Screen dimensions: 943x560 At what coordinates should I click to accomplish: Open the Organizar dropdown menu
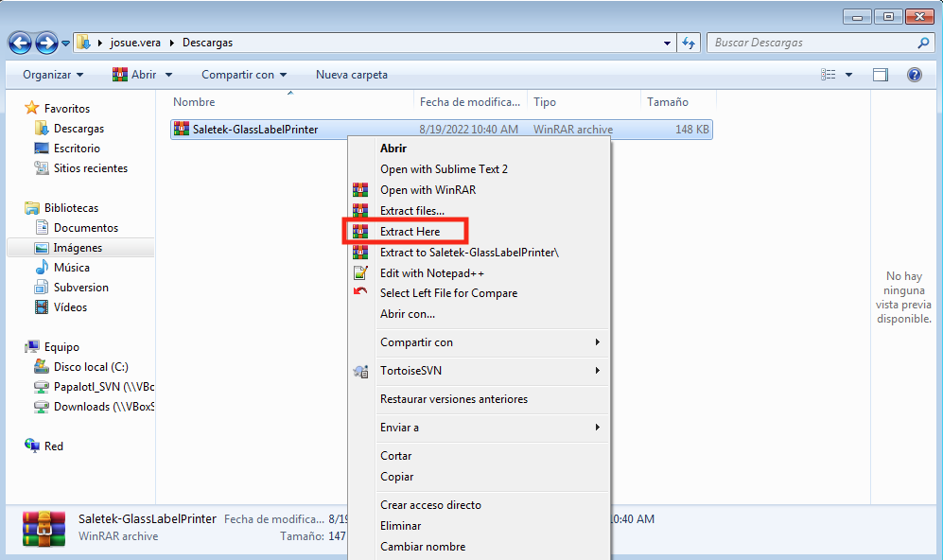pos(53,75)
